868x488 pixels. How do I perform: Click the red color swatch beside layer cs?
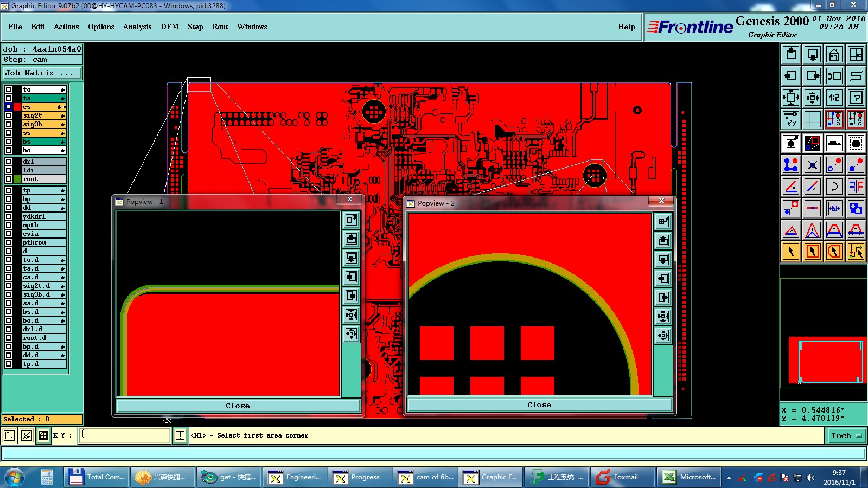18,107
